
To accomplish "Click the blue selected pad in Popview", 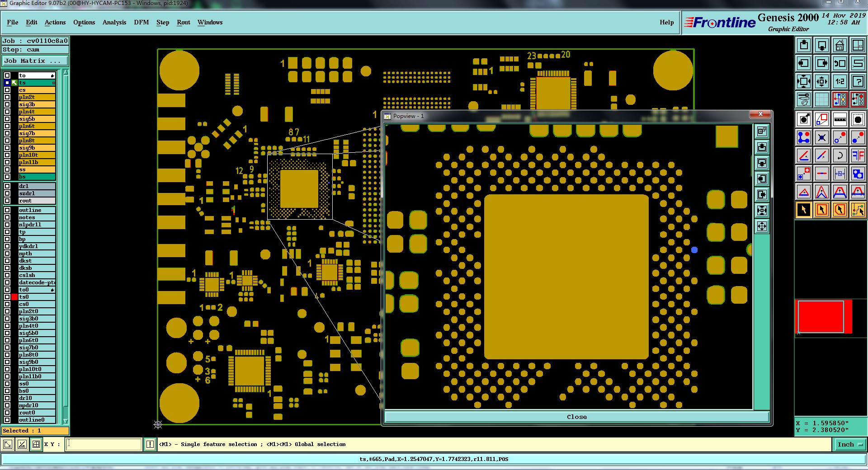I will (x=694, y=250).
